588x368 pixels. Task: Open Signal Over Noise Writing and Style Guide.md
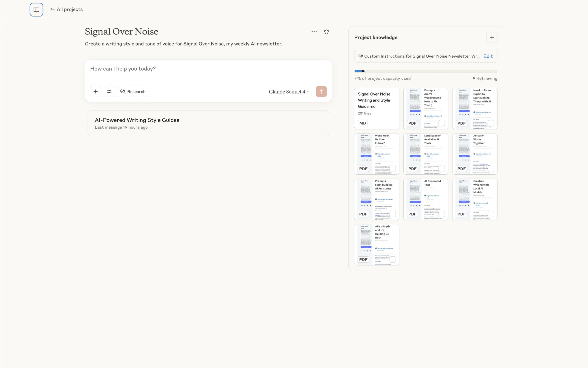[376, 105]
